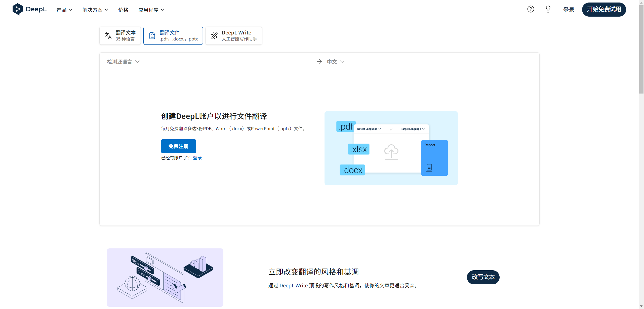Click the 立即改变翻译的风格和基调 heading
The width and height of the screenshot is (644, 309).
(313, 272)
